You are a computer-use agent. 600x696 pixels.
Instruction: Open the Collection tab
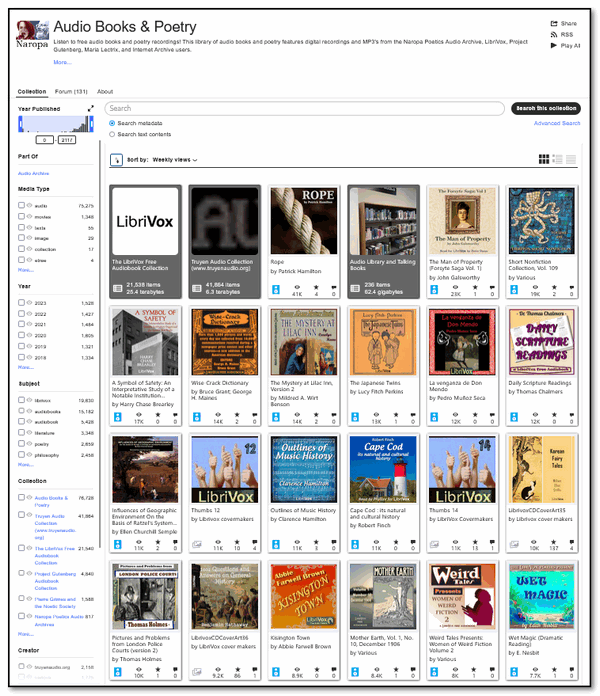coord(32,91)
